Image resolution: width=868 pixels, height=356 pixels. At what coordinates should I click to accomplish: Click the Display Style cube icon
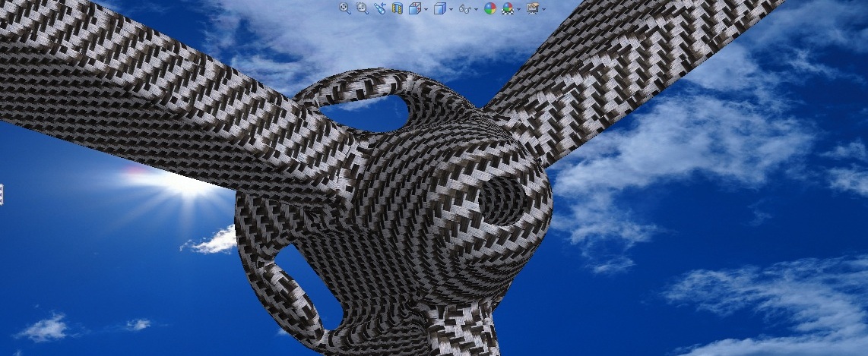[439, 8]
